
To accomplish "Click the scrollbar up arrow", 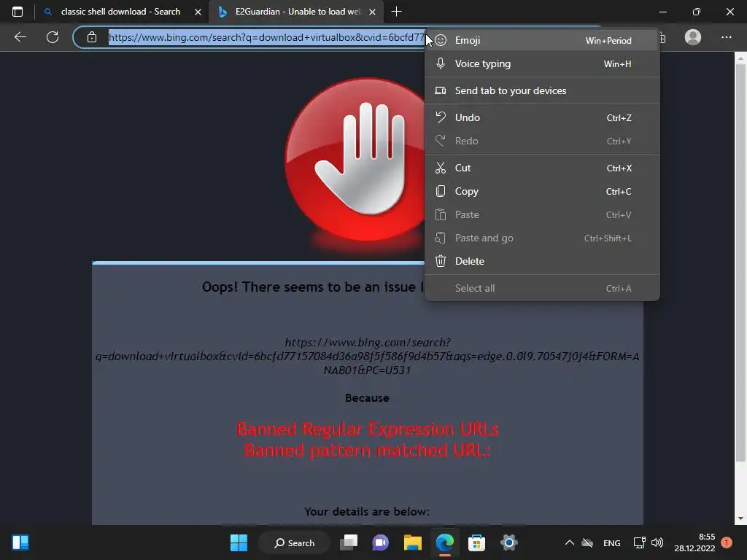I will point(740,59).
